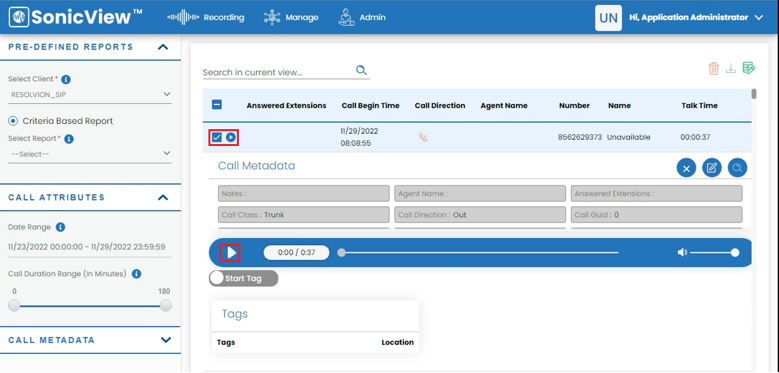Click the Agent Name metadata field

pos(480,193)
